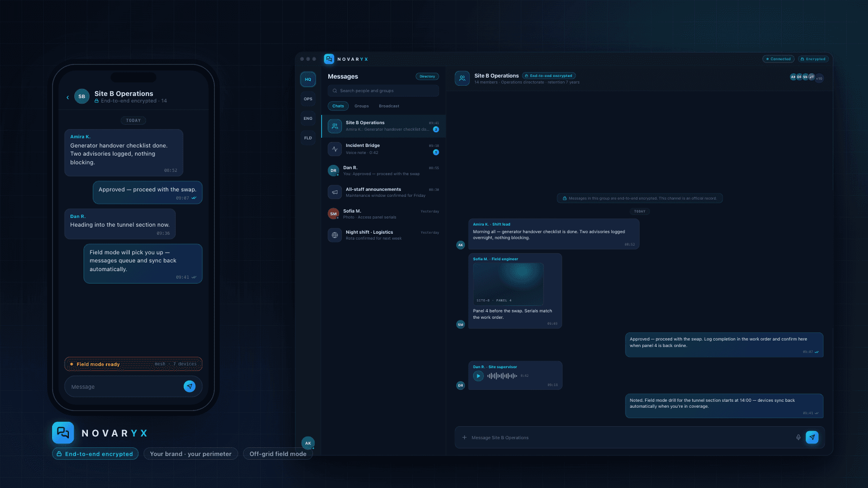
Task: Open the Night shift · Logistics chat
Action: 384,235
